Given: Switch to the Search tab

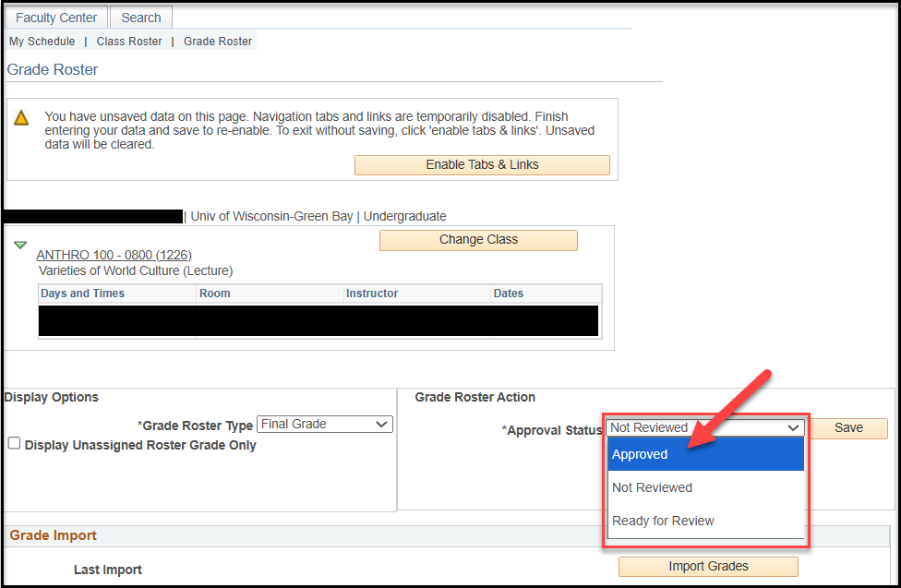Looking at the screenshot, I should pyautogui.click(x=141, y=18).
